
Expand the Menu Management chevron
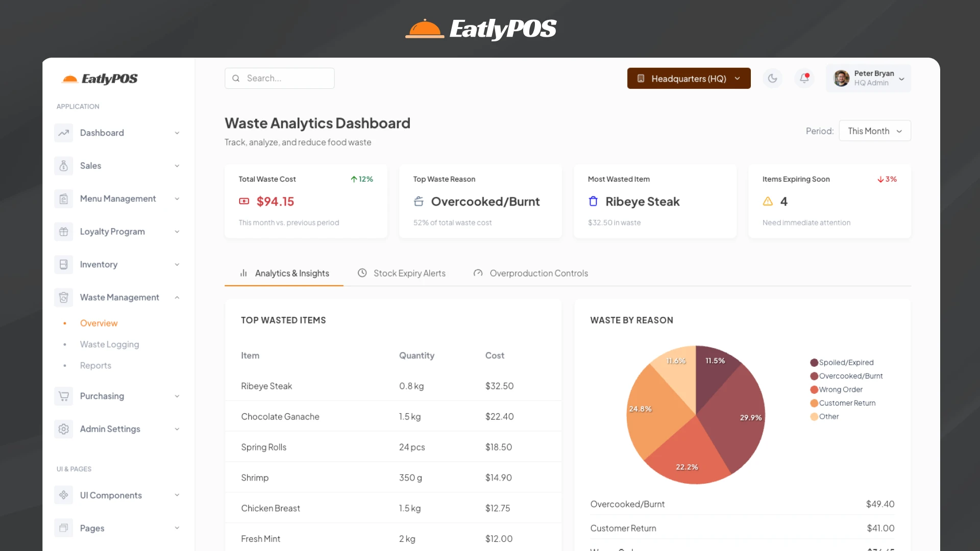click(177, 199)
